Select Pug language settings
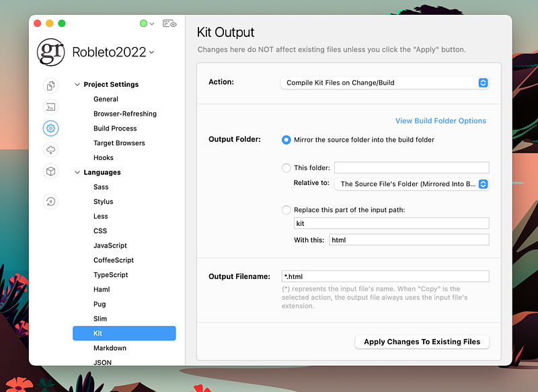Viewport: 538px width, 392px height. [x=100, y=304]
